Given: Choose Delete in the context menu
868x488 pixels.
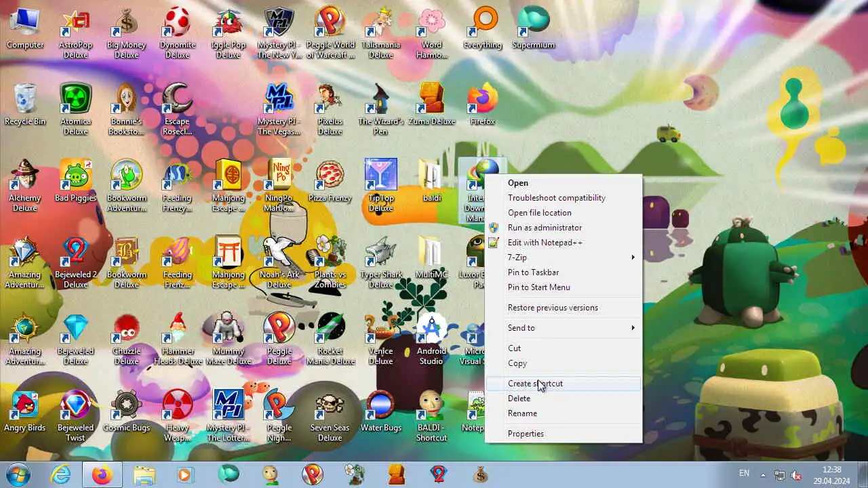Looking at the screenshot, I should tap(564, 399).
